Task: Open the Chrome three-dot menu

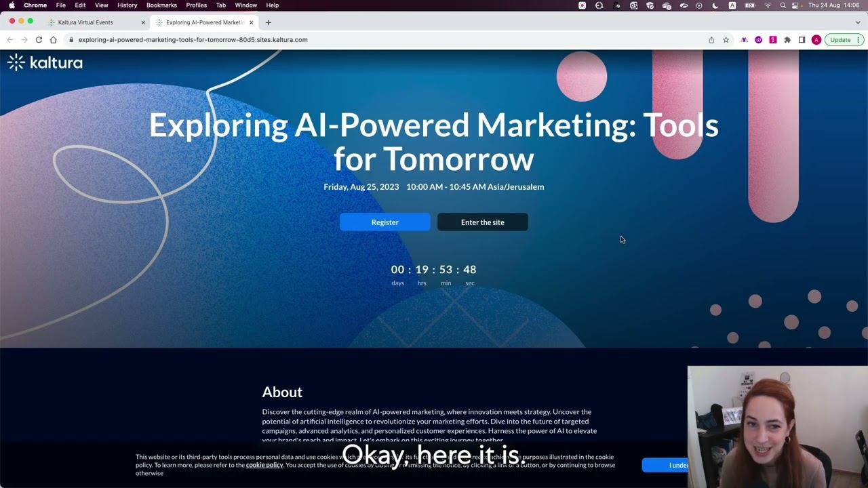Action: pyautogui.click(x=859, y=40)
